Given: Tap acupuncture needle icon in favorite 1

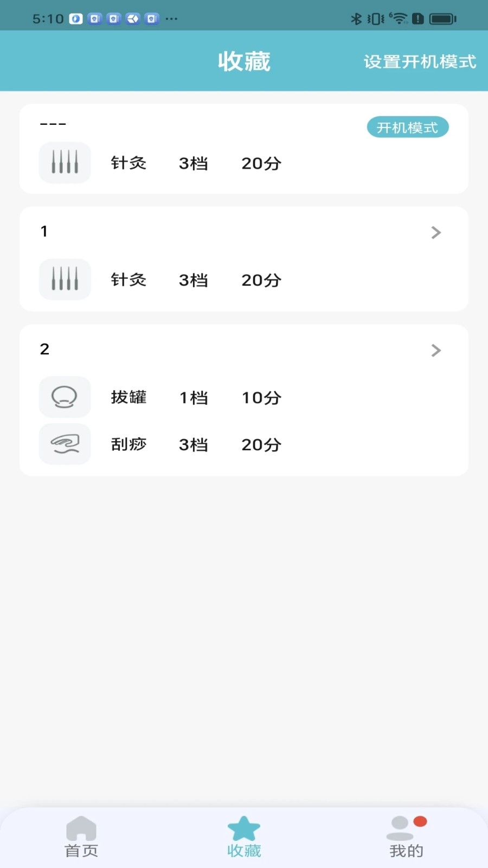Looking at the screenshot, I should click(x=65, y=279).
